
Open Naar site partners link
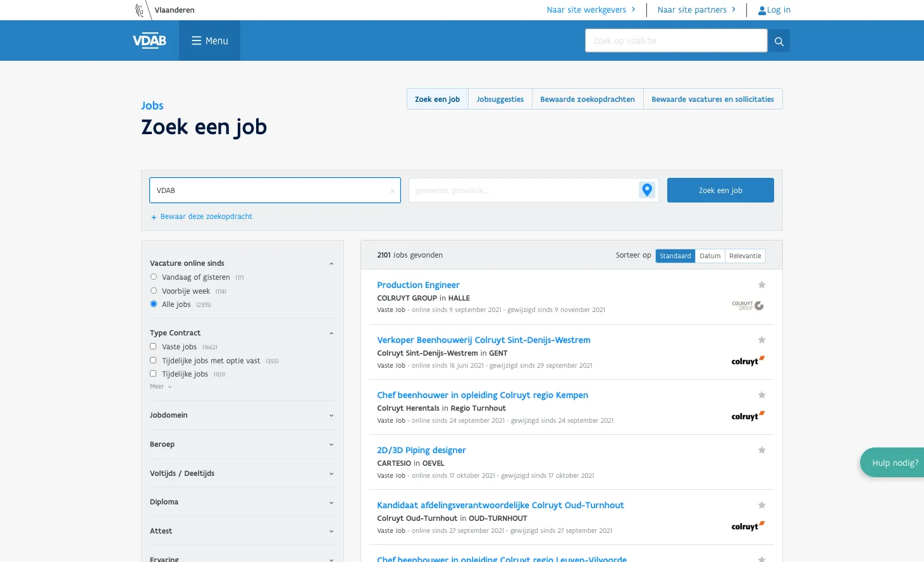[x=696, y=9]
